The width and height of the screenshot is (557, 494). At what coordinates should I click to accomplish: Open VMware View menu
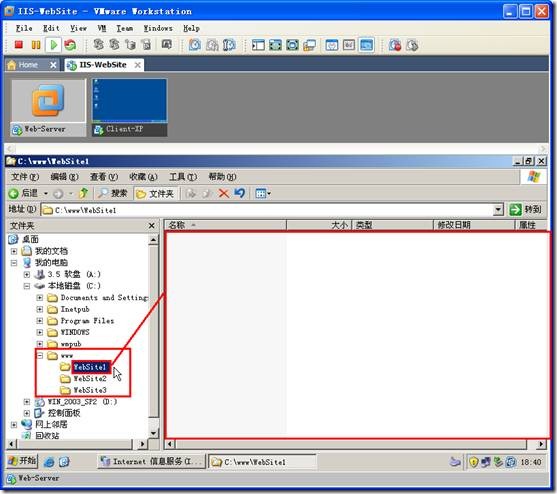78,28
